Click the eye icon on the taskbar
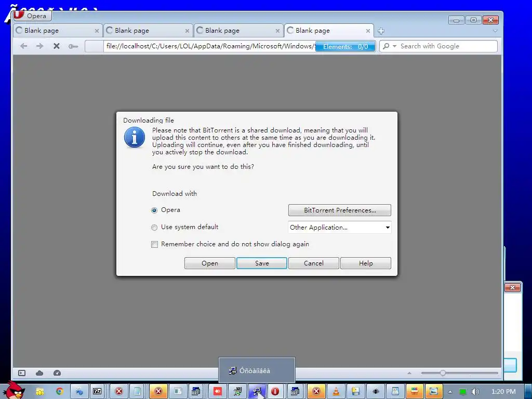Viewport: 532px width, 399px height. tap(376, 392)
